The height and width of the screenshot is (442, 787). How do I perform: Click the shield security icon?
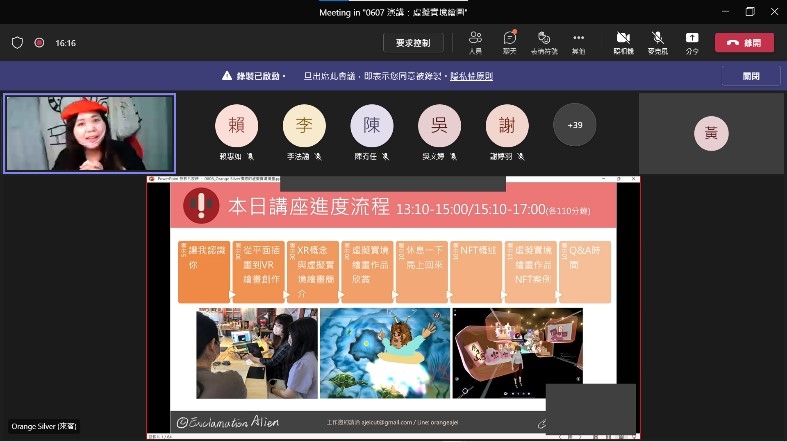coord(17,43)
